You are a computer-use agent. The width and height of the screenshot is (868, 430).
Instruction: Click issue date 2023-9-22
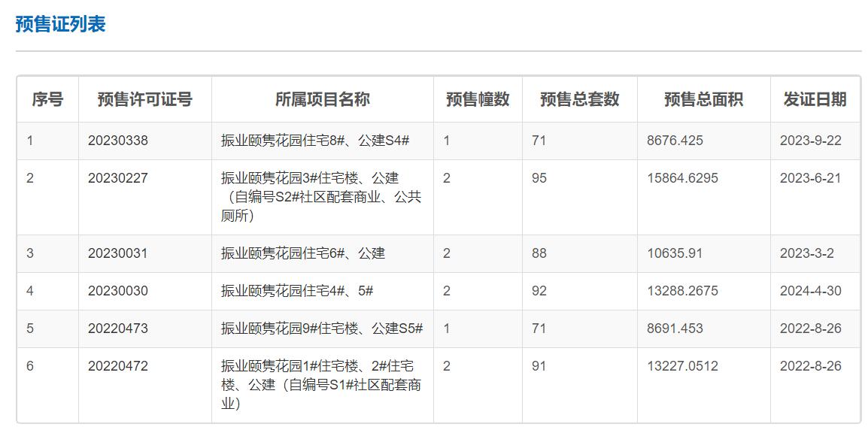[x=810, y=141]
